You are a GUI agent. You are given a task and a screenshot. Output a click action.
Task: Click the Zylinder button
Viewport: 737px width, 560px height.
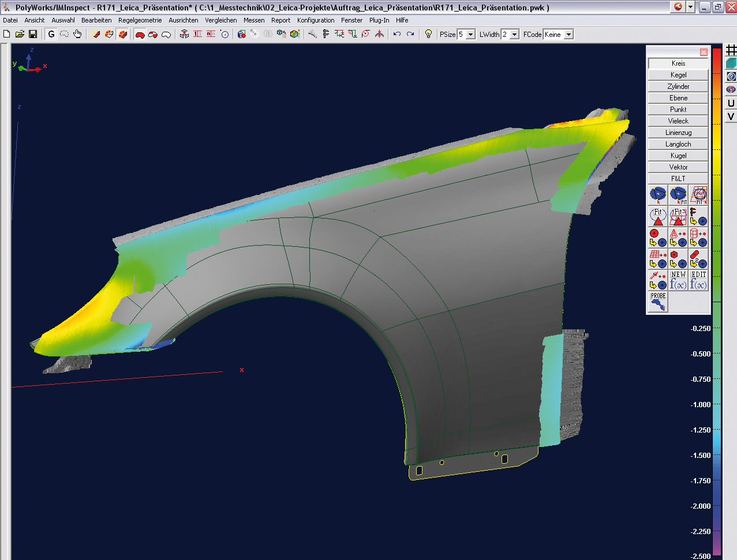point(678,87)
